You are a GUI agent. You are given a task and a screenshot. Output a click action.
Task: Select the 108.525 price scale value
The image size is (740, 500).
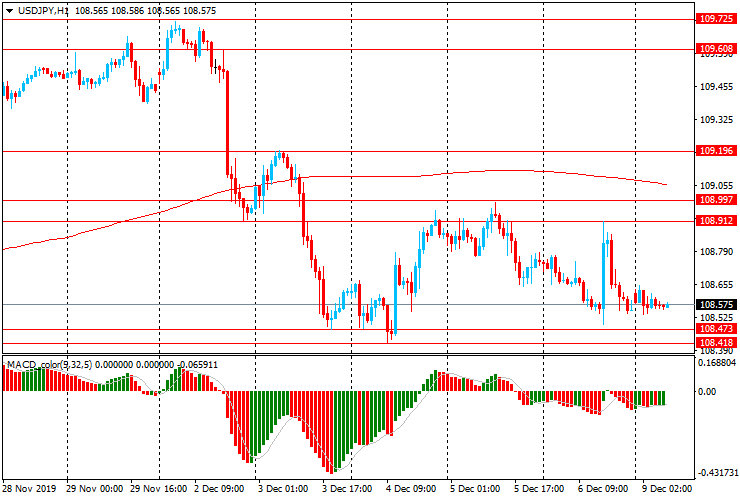(x=716, y=317)
